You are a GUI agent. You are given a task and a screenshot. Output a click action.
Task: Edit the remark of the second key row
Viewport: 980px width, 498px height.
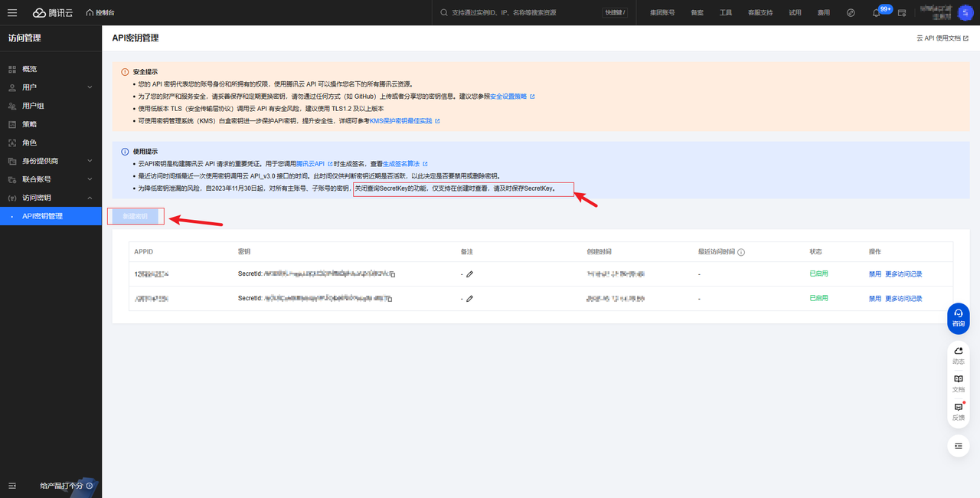(x=469, y=299)
